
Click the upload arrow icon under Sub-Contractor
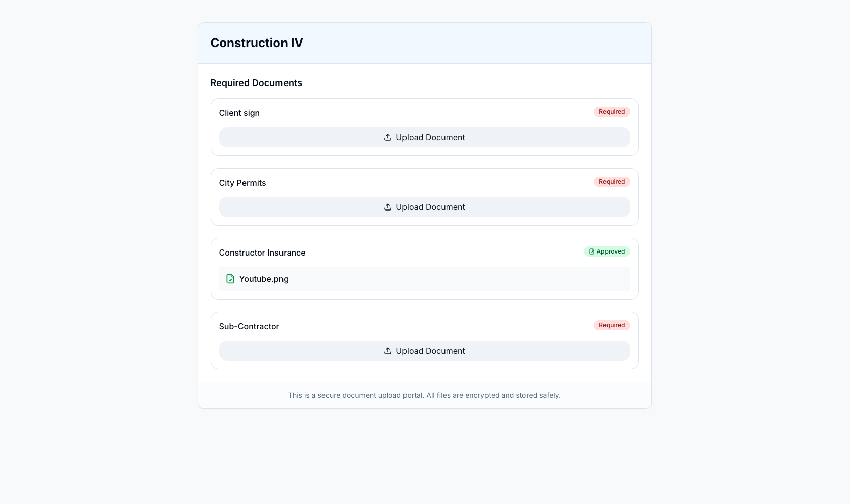pos(388,351)
